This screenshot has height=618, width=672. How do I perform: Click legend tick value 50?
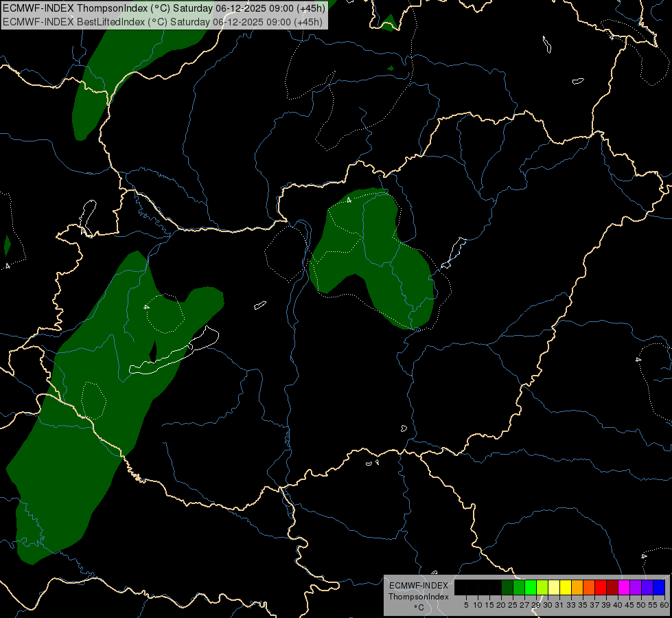pos(640,605)
